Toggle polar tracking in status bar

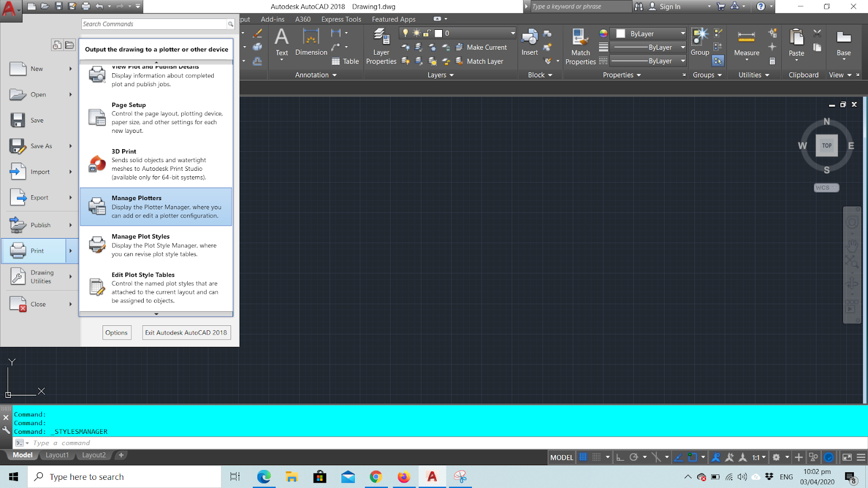[x=633, y=457]
